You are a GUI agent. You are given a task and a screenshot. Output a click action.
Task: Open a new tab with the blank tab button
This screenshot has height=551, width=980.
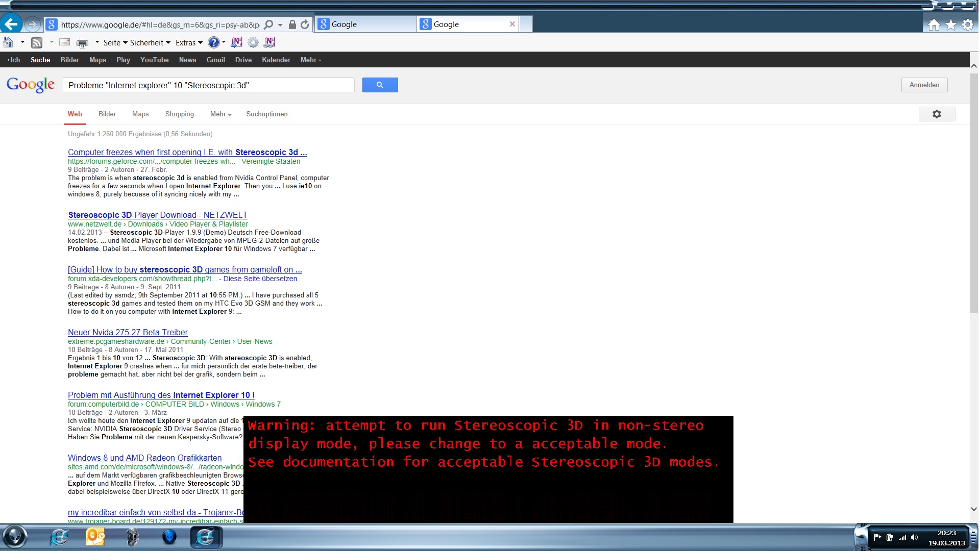pyautogui.click(x=526, y=24)
